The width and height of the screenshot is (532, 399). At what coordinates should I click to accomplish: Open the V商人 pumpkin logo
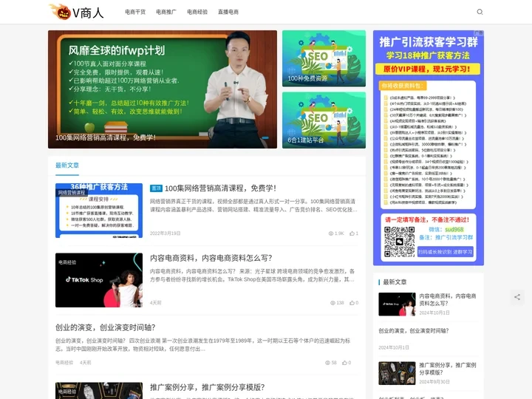click(x=76, y=12)
